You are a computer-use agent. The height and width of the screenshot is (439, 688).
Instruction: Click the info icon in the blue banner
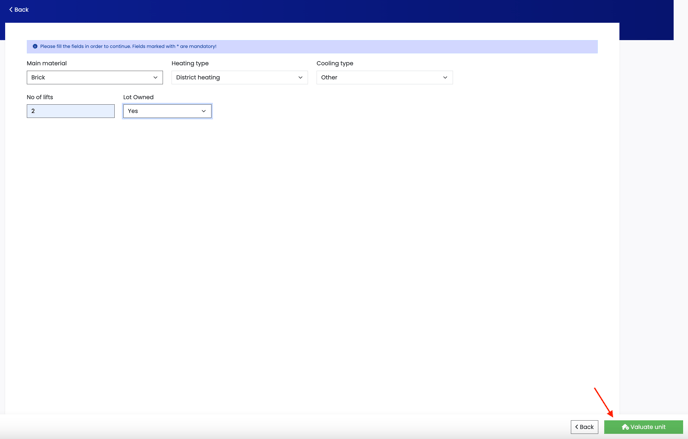coord(35,46)
